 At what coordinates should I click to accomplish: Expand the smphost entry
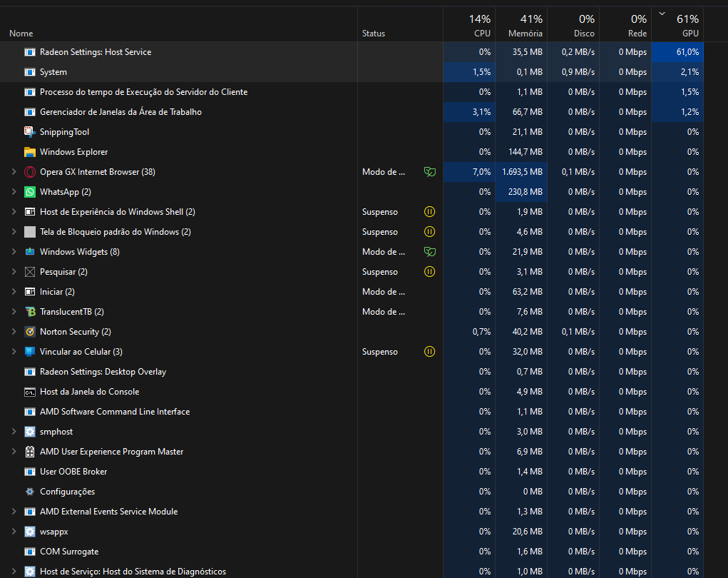(x=14, y=432)
